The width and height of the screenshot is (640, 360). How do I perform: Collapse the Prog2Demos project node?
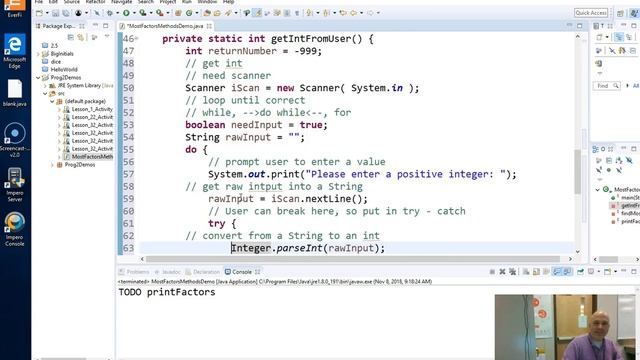(38, 78)
